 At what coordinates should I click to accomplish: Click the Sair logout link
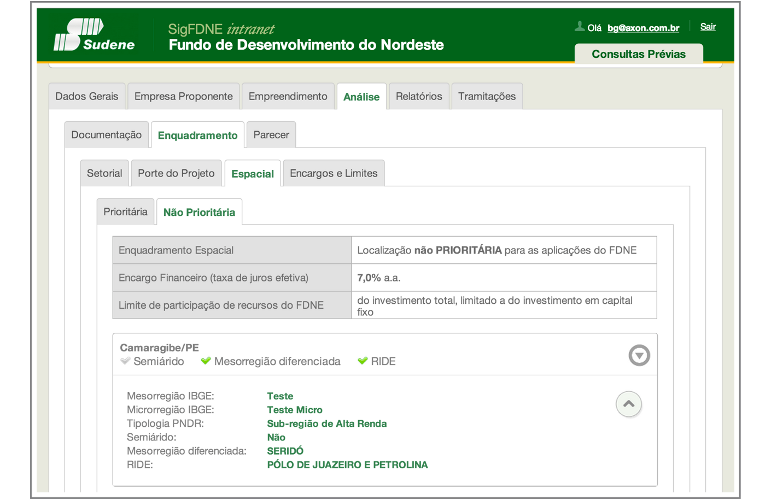tap(708, 27)
